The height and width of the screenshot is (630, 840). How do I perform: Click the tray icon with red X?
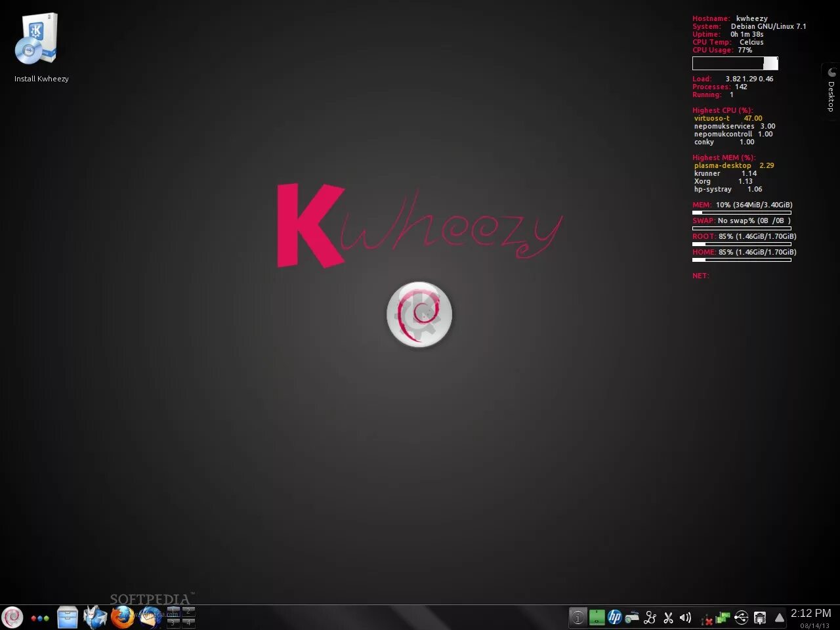click(707, 619)
